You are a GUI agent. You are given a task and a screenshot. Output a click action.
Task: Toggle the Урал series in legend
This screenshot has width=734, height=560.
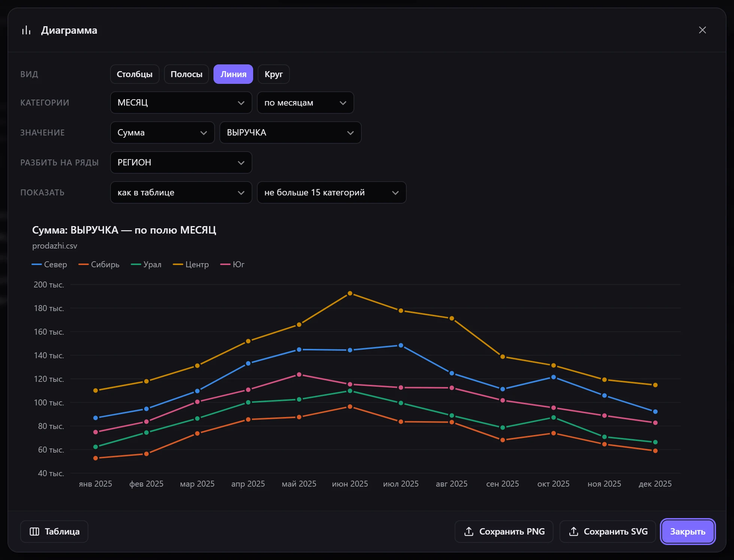tap(146, 264)
